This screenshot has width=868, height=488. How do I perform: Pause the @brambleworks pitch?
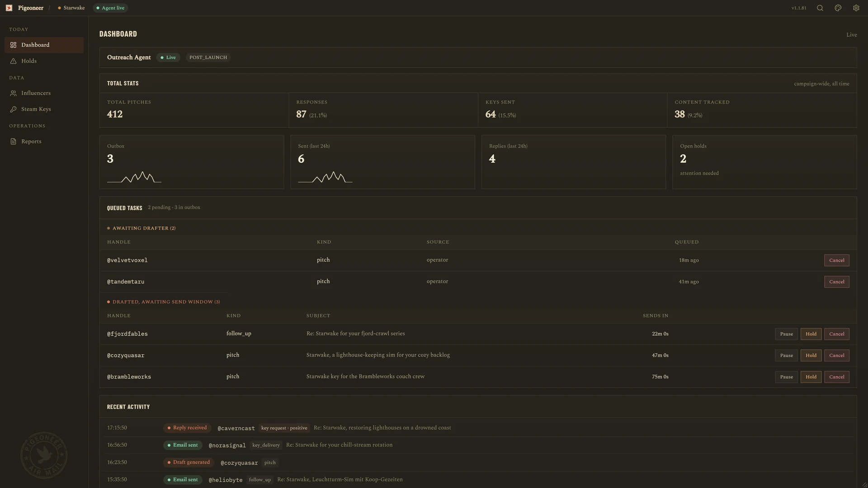point(786,377)
